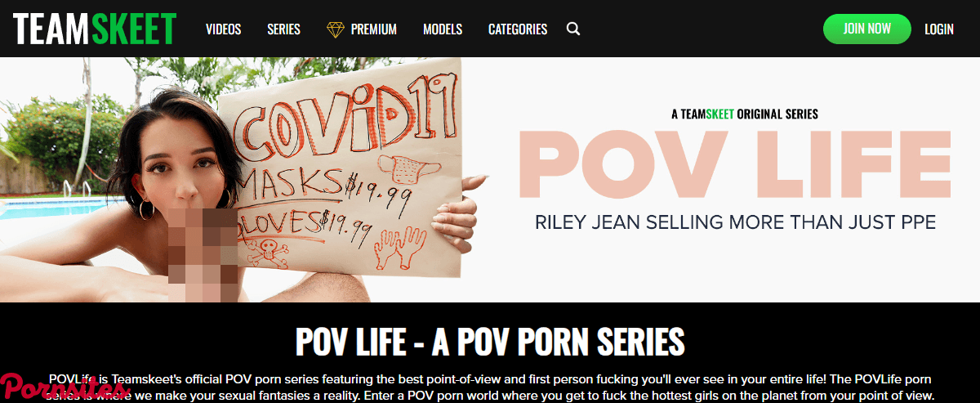Viewport: 980px width, 403px height.
Task: Open the hero banner photo
Action: point(245,180)
